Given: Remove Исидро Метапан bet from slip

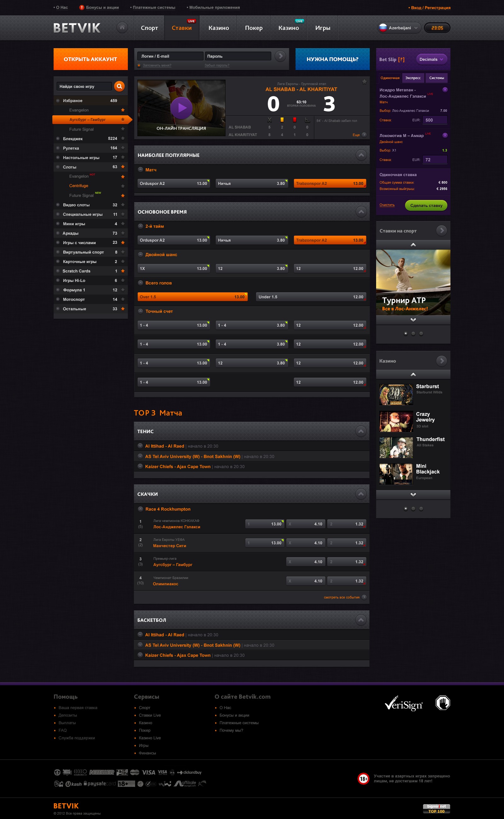Looking at the screenshot, I should (x=445, y=90).
